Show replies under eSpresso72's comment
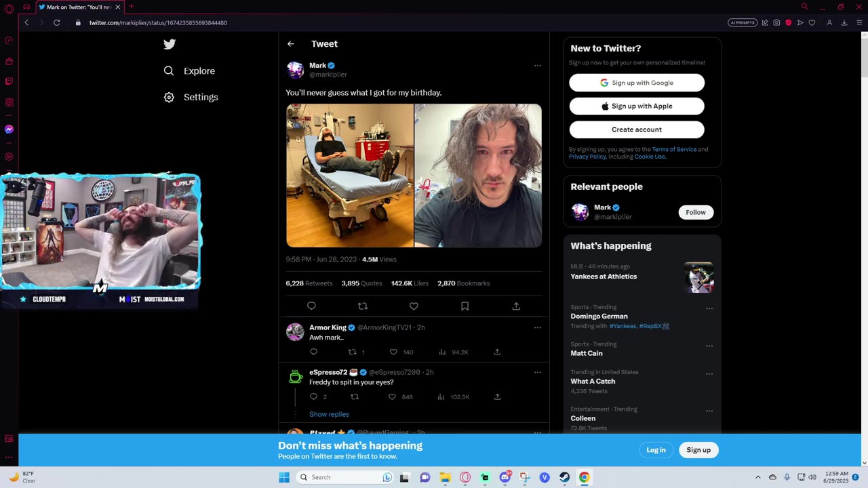 point(329,414)
